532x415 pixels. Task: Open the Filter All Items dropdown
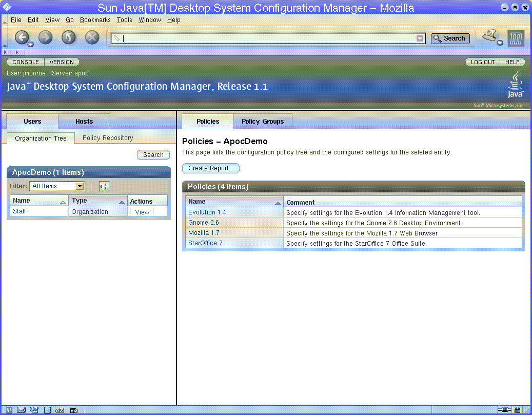pyautogui.click(x=57, y=186)
